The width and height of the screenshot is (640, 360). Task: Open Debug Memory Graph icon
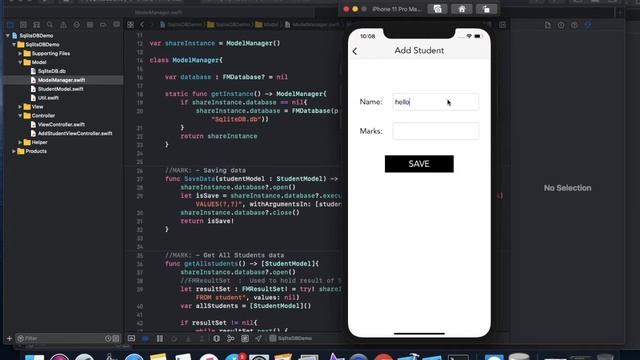click(231, 338)
